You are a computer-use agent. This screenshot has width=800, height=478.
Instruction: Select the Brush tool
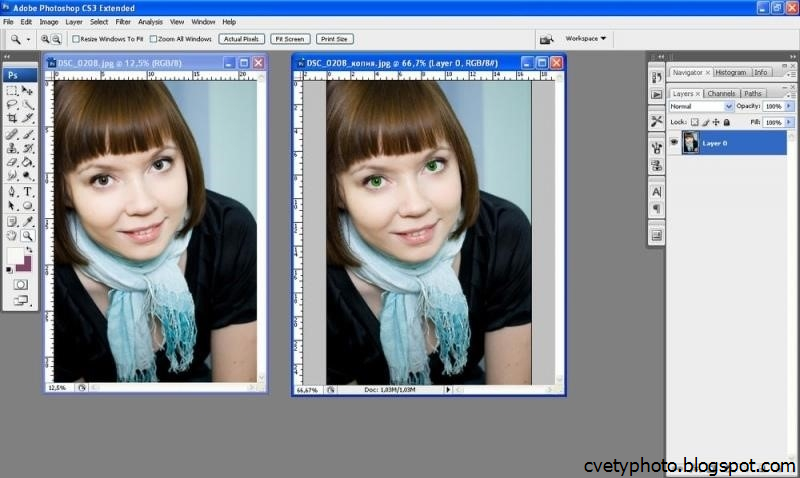tap(28, 134)
